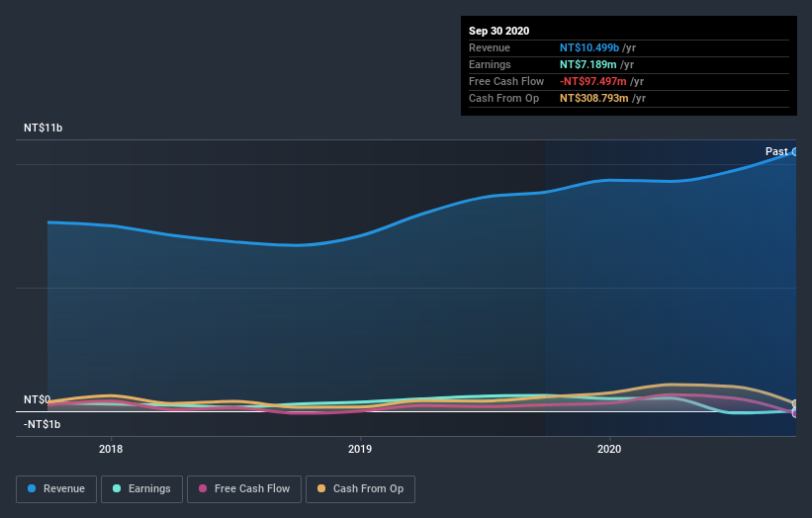Image resolution: width=812 pixels, height=518 pixels.
Task: Click the NT$0 y-axis label
Action: [37, 399]
